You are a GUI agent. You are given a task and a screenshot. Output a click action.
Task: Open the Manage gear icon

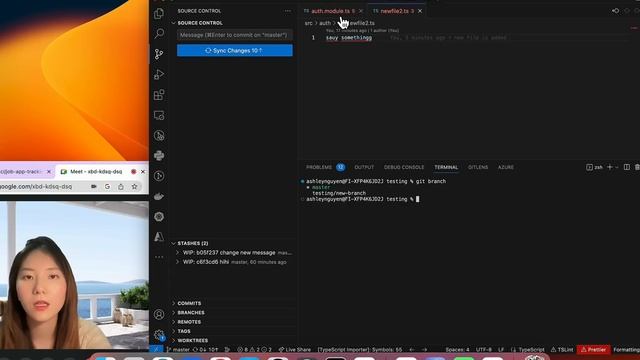(159, 335)
